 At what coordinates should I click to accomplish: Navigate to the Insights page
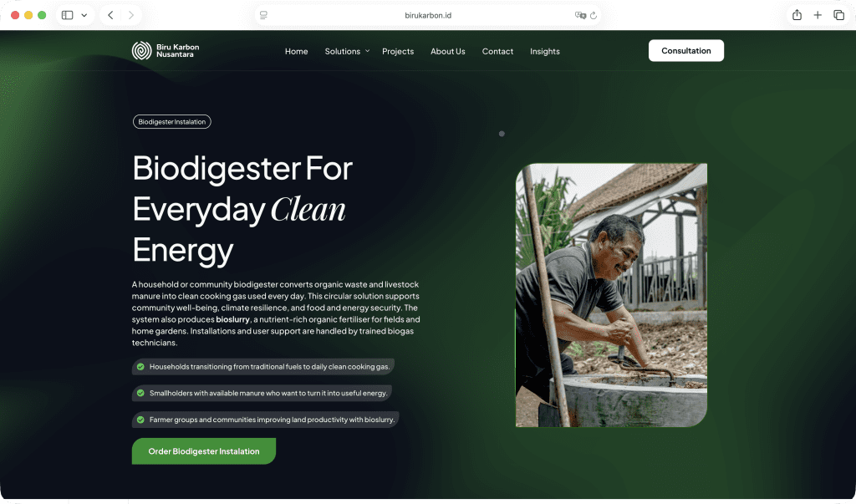click(x=545, y=51)
